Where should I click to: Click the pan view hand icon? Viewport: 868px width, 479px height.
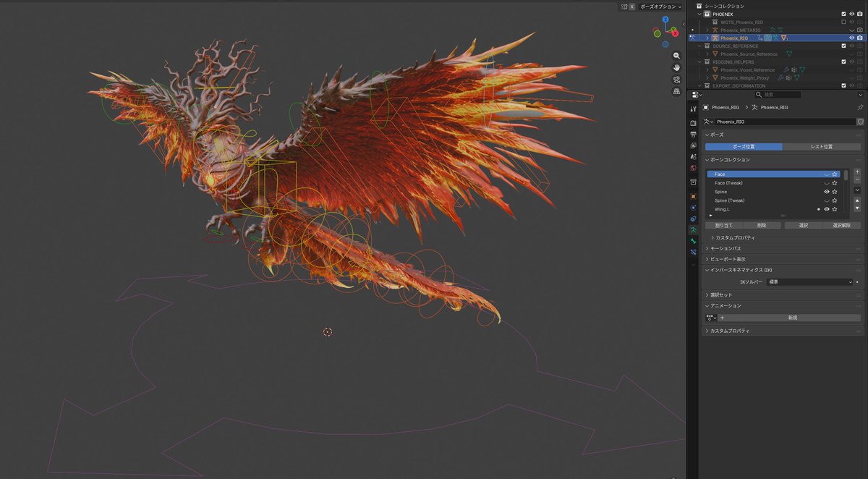(x=676, y=67)
